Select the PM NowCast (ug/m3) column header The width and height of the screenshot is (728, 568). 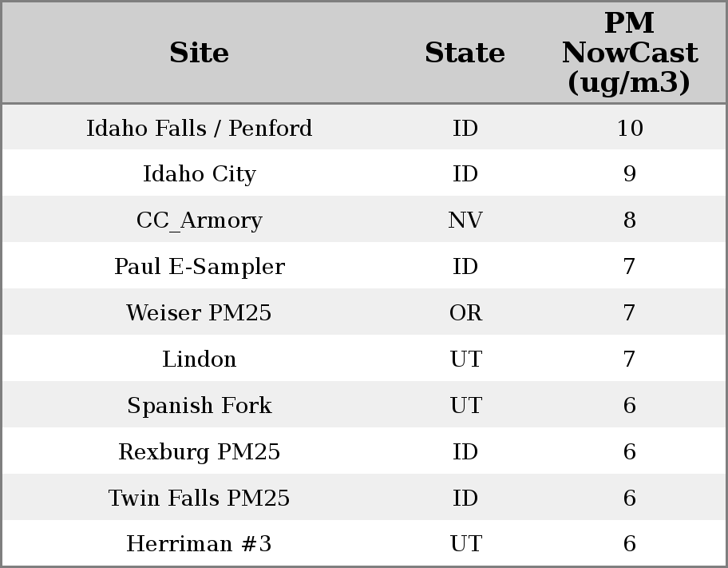click(x=629, y=53)
